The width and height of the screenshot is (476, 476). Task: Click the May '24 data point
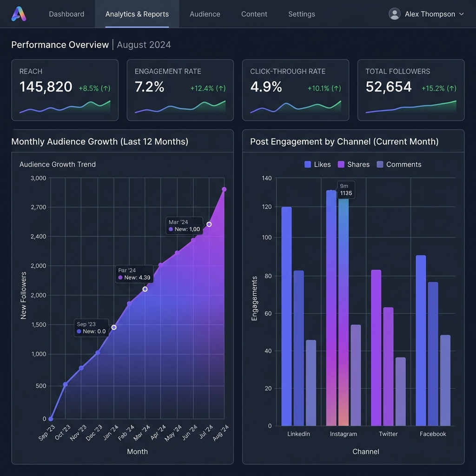[177, 252]
